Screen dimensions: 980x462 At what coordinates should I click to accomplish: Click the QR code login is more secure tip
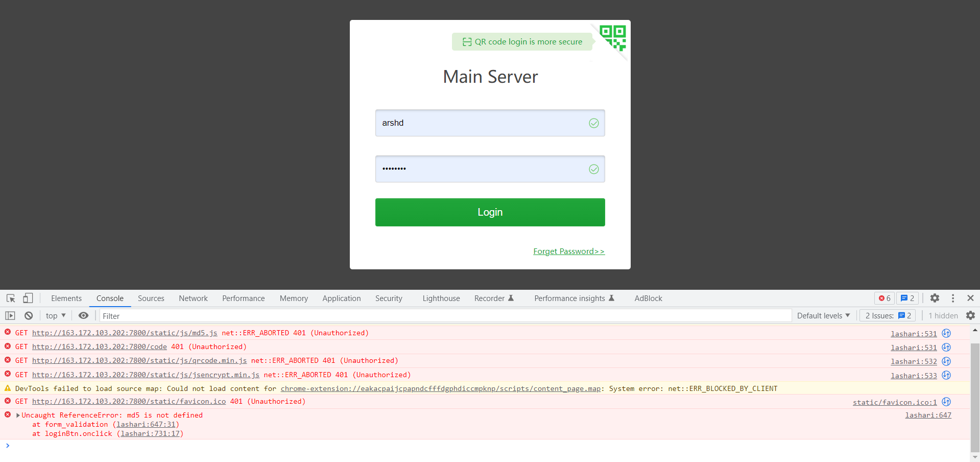[522, 42]
